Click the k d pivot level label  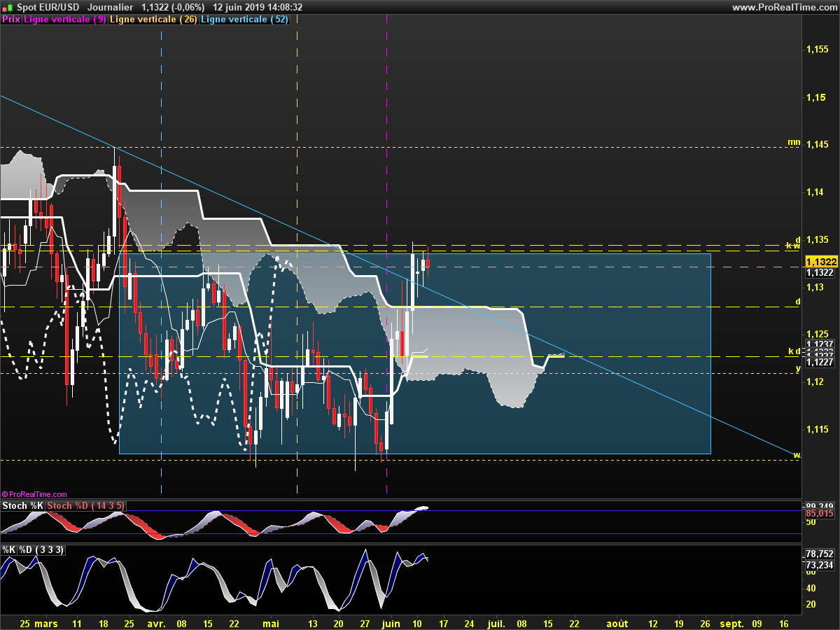794,351
